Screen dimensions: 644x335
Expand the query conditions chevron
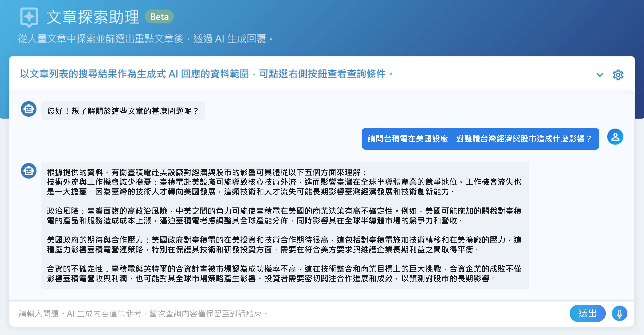(600, 75)
